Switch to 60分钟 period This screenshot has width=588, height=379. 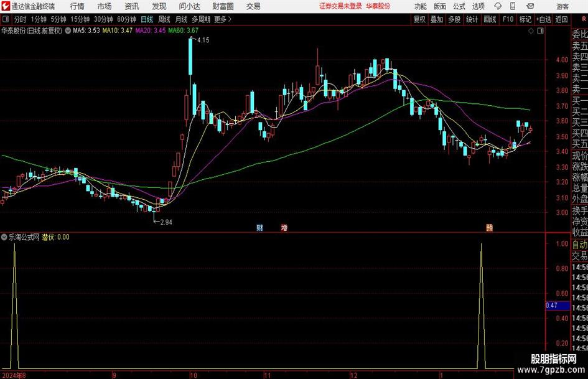[127, 19]
